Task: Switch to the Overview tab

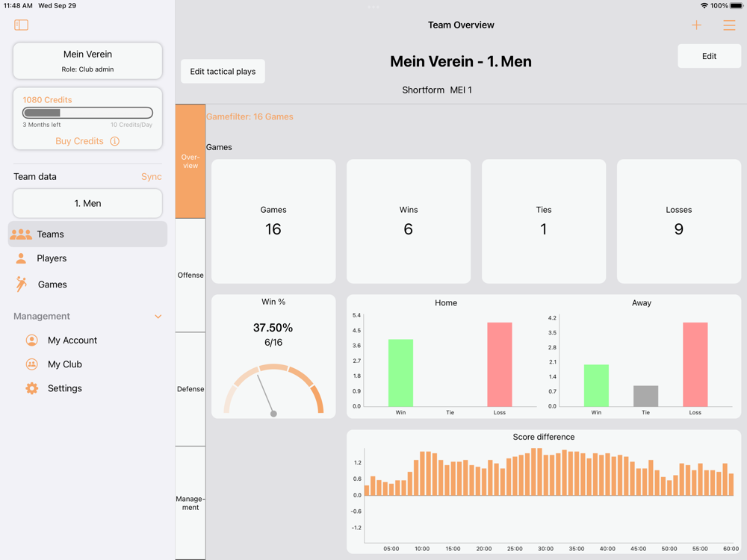Action: click(x=190, y=161)
